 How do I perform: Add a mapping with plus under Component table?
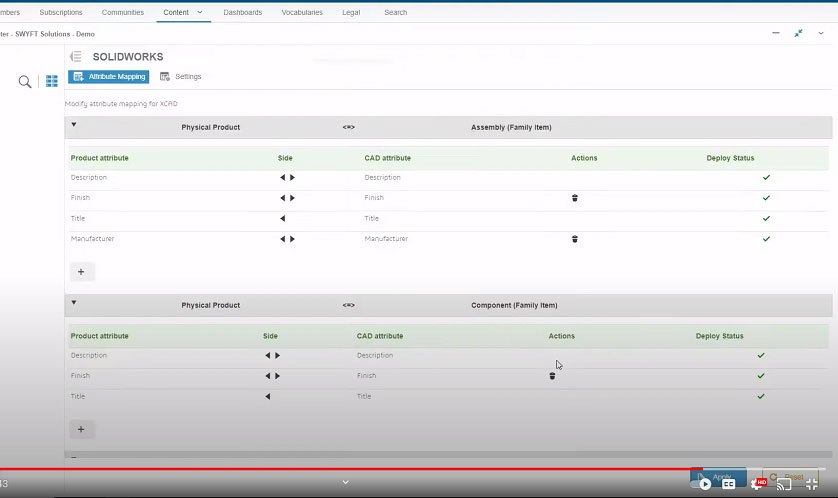[x=81, y=429]
